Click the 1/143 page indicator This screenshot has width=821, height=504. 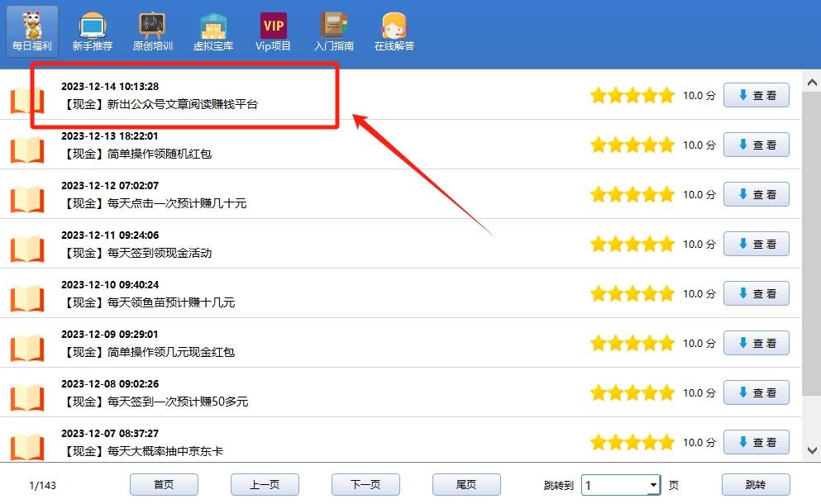pos(42,486)
